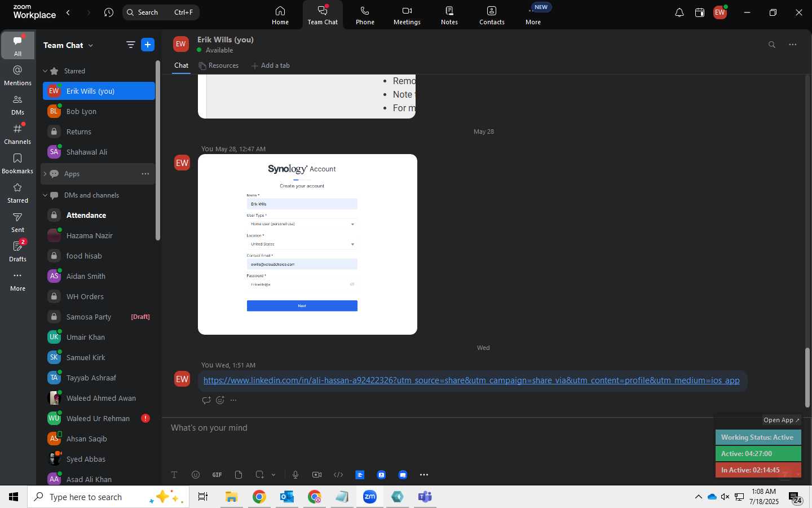
Task: Open Bookmarks in the left sidebar
Action: [17, 163]
